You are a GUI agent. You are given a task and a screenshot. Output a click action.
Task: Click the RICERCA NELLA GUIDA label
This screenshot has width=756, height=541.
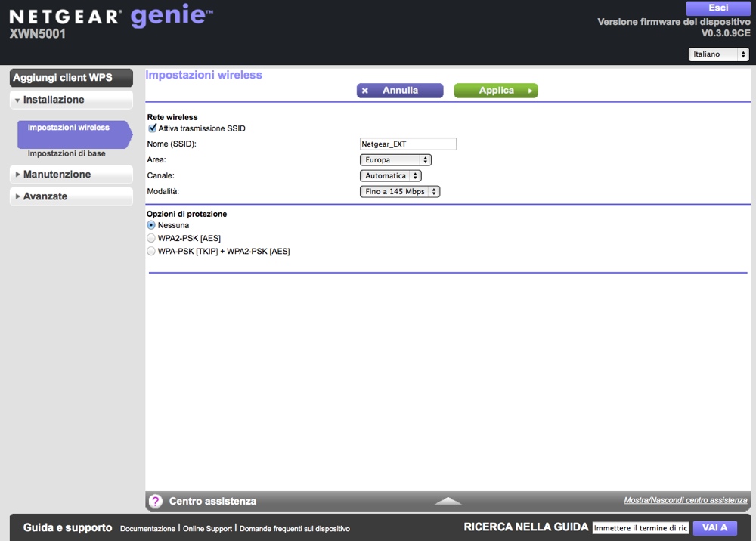click(x=526, y=527)
